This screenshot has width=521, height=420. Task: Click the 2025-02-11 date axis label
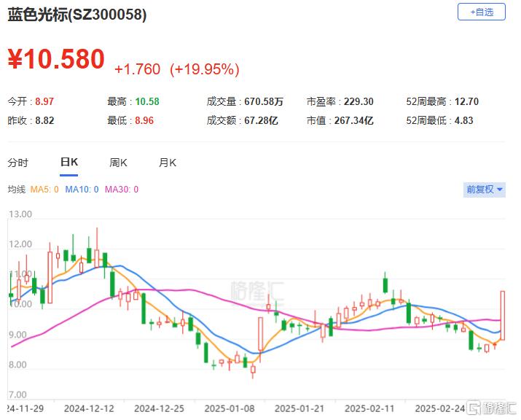tap(369, 408)
